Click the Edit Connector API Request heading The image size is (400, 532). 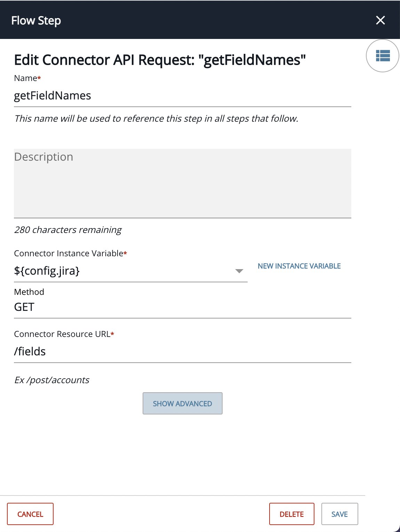[160, 60]
